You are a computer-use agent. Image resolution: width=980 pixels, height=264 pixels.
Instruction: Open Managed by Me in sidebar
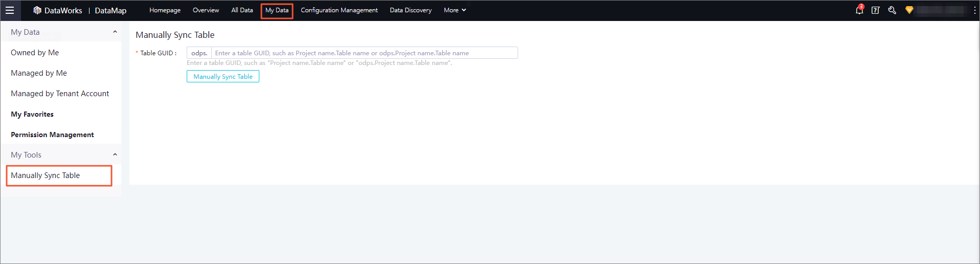point(39,73)
